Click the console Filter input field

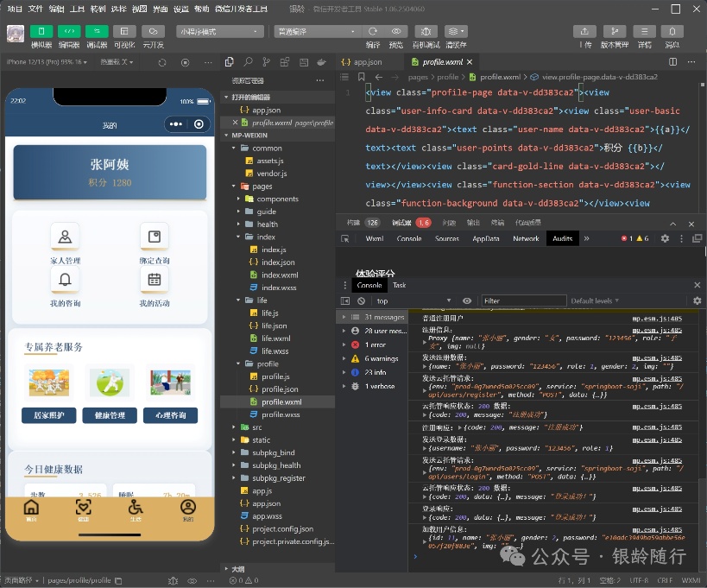click(x=522, y=301)
